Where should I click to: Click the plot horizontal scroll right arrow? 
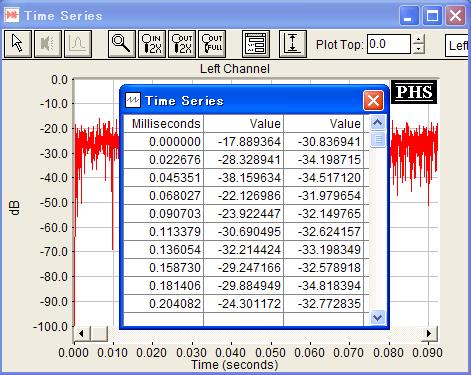tap(429, 333)
